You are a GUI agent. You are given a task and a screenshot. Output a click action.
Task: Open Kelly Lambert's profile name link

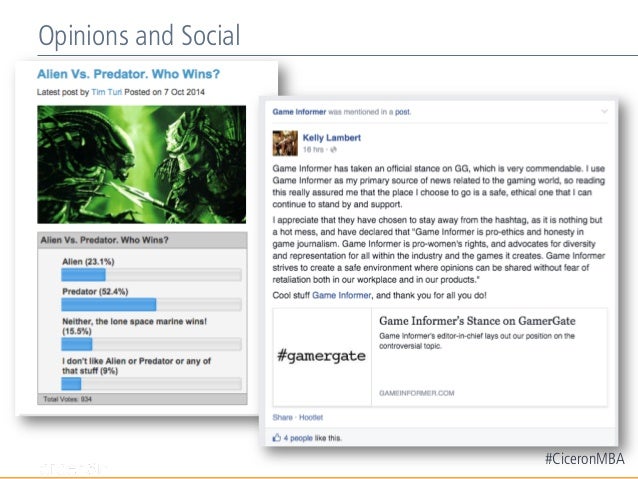(332, 138)
